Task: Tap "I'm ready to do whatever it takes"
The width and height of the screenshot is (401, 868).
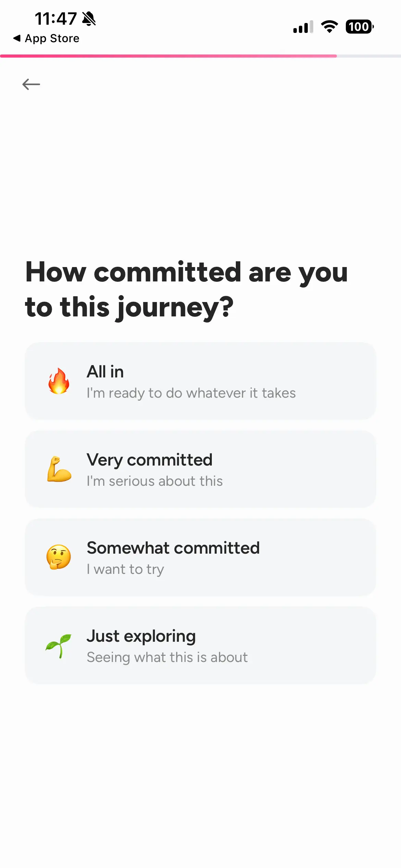Action: tap(191, 393)
